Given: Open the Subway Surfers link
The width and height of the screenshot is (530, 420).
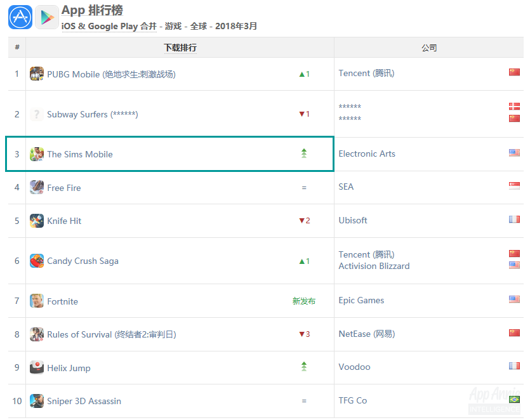Looking at the screenshot, I should coord(92,114).
